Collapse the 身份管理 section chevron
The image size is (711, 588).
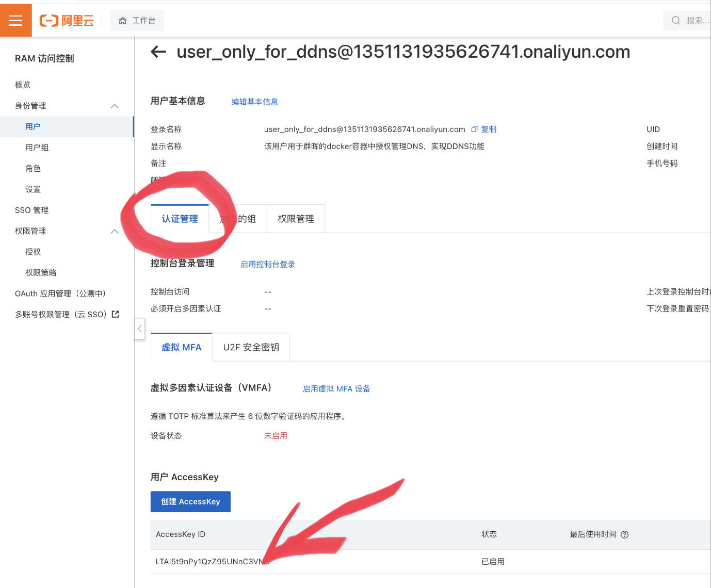(x=115, y=106)
